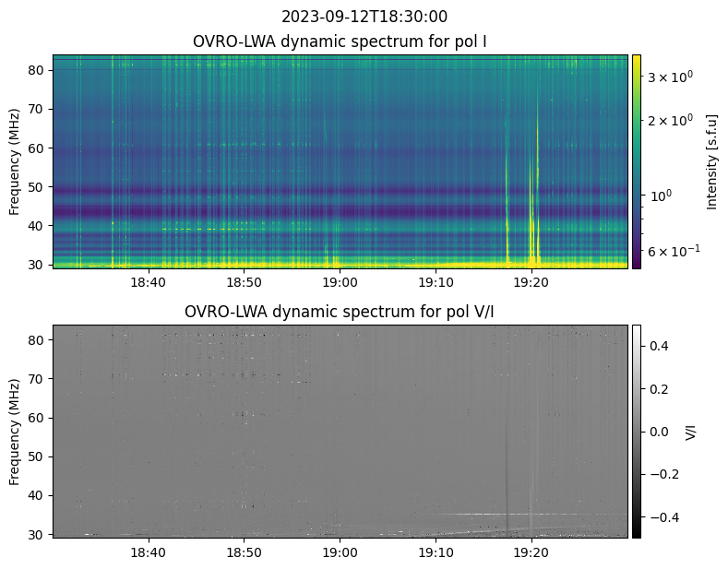Click the figure timestamp title 2023-09-12T18:30:00

(364, 17)
